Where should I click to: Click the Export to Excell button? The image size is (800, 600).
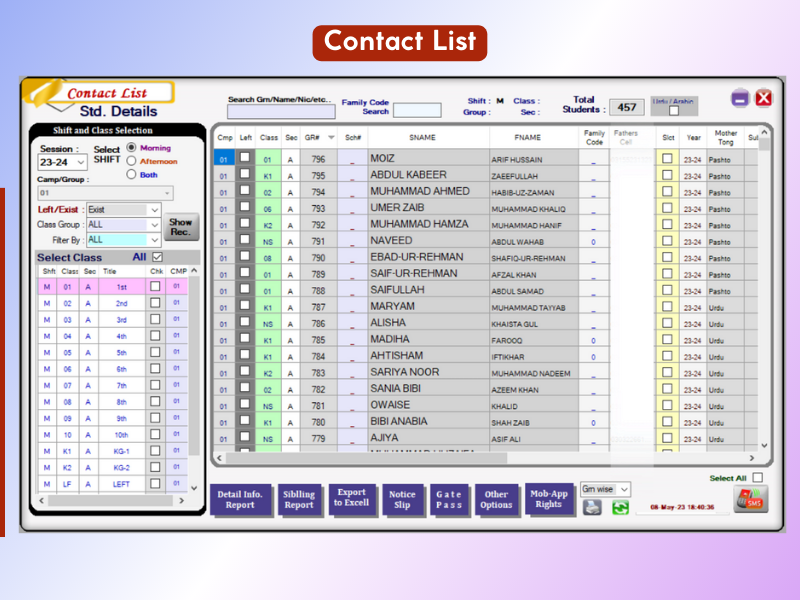coord(351,498)
